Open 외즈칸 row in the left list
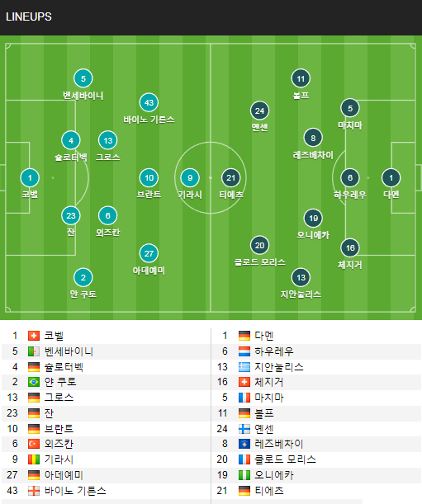 [107, 444]
